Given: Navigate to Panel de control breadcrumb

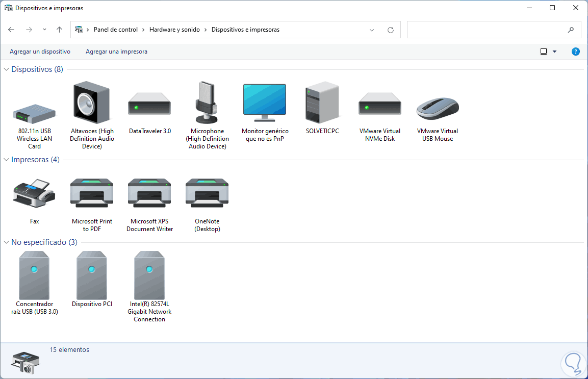Looking at the screenshot, I should pyautogui.click(x=115, y=30).
